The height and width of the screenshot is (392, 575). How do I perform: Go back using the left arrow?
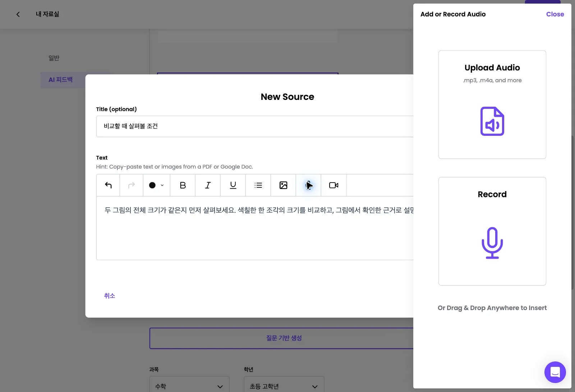18,14
